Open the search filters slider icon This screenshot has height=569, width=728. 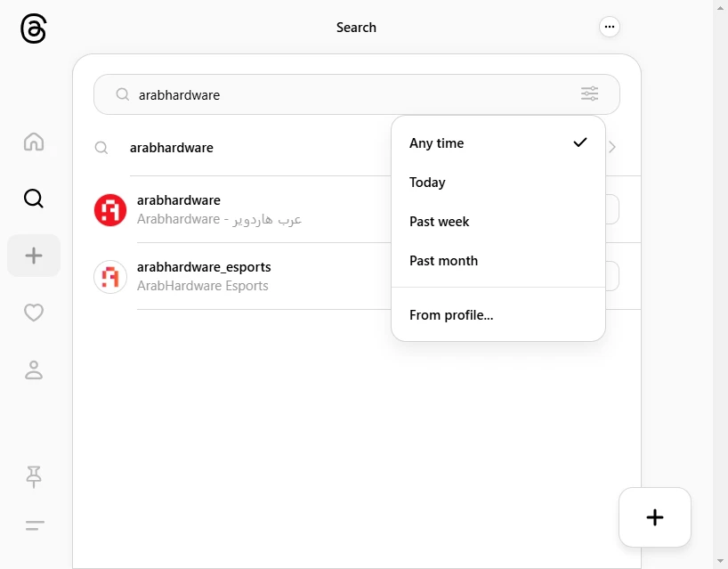coord(590,93)
